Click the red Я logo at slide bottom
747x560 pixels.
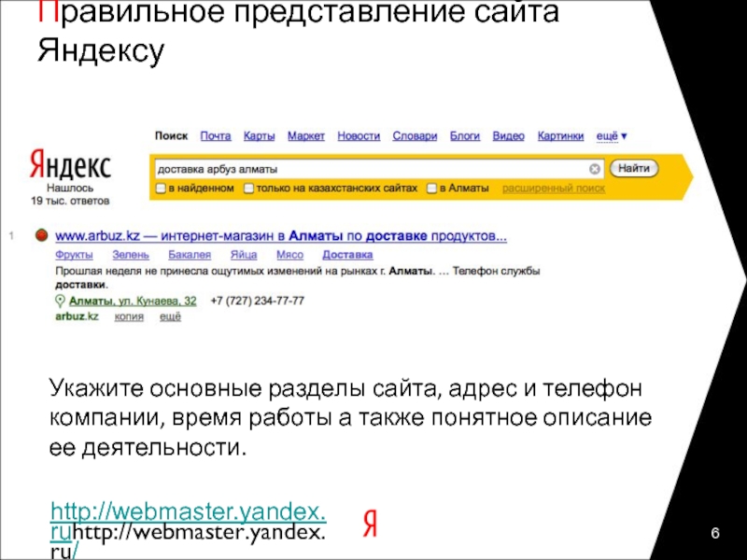(370, 524)
